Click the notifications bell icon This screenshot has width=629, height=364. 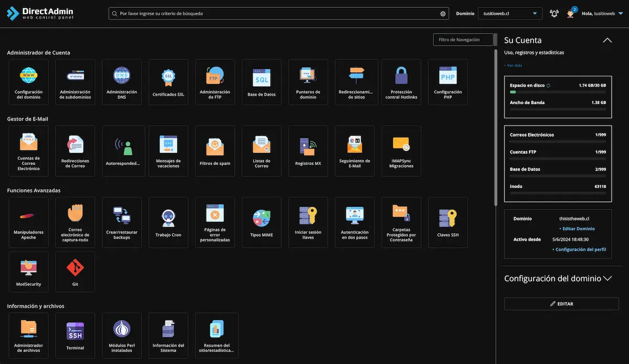pos(554,14)
